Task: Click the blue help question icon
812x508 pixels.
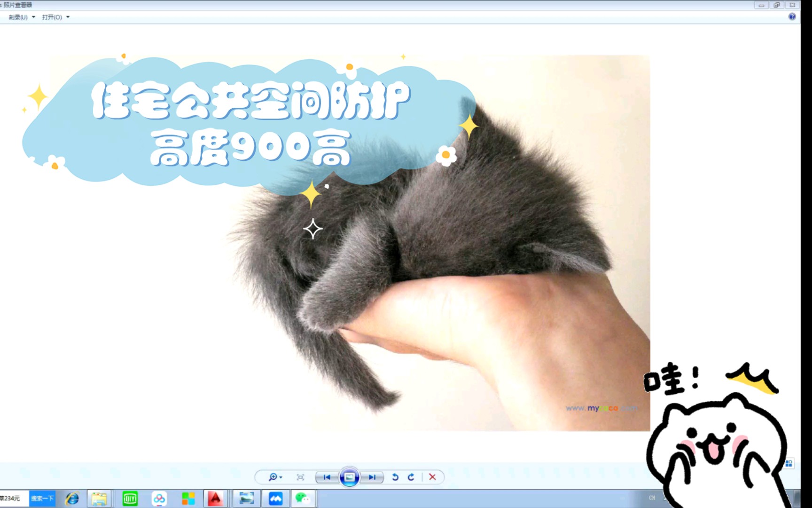Action: click(792, 16)
